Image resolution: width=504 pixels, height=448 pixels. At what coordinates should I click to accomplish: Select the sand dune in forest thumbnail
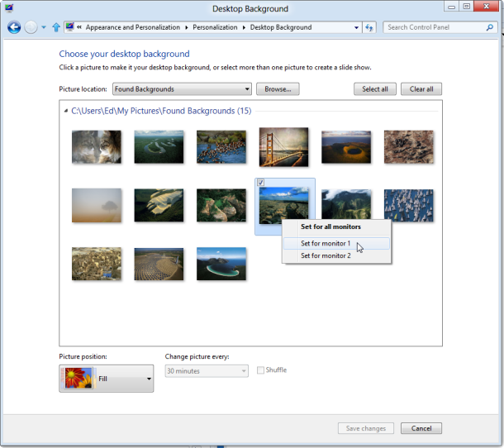pyautogui.click(x=159, y=205)
